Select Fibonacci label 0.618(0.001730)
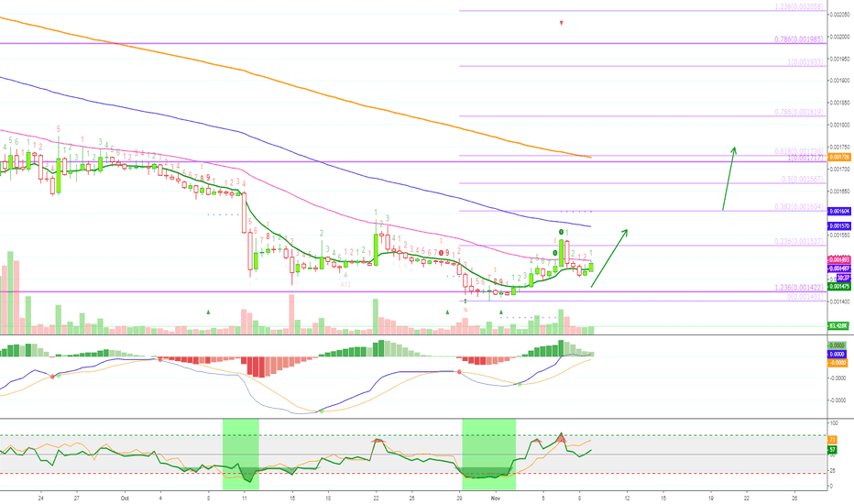This screenshot has height=504, width=854. click(799, 151)
